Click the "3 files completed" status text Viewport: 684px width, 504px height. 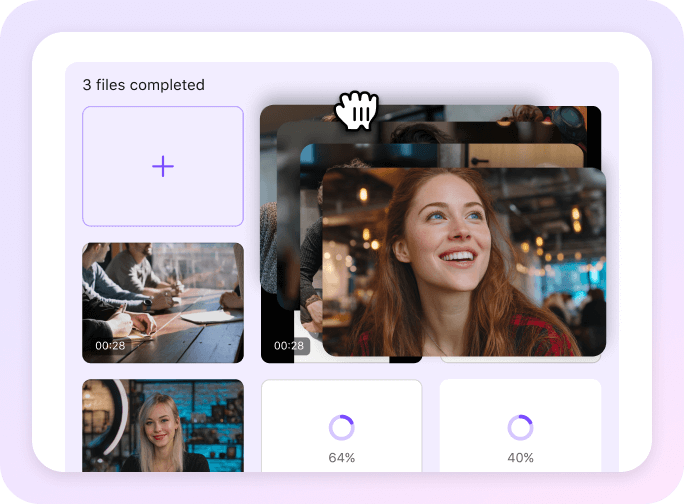[x=144, y=85]
